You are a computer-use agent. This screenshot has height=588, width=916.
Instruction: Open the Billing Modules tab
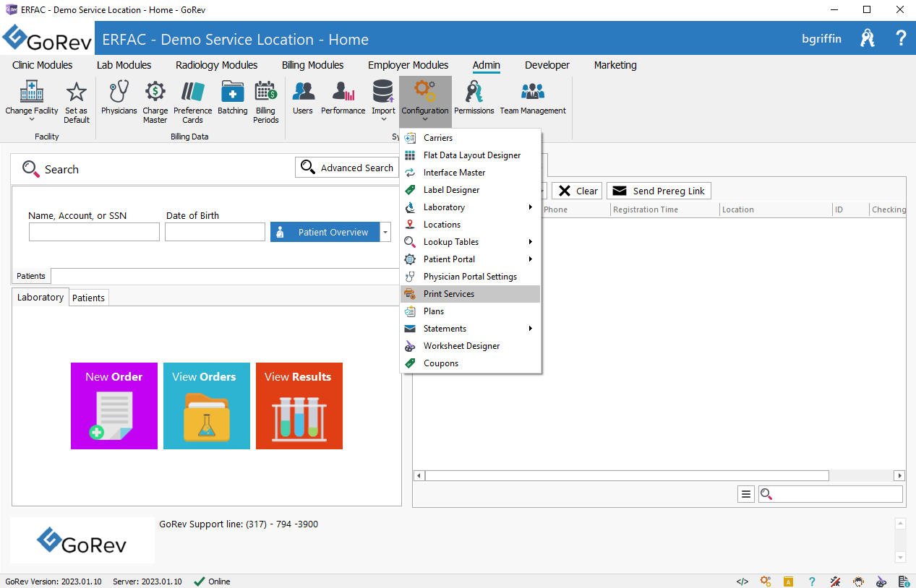[x=312, y=65]
